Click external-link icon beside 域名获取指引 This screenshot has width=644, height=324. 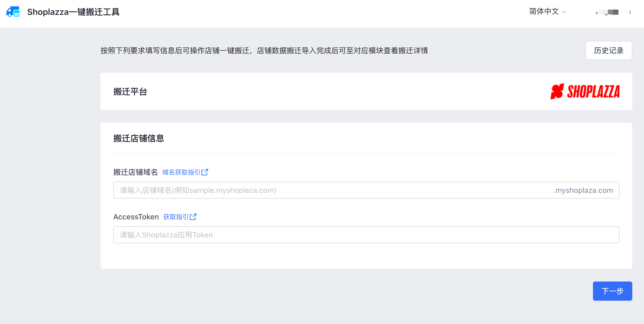click(205, 172)
